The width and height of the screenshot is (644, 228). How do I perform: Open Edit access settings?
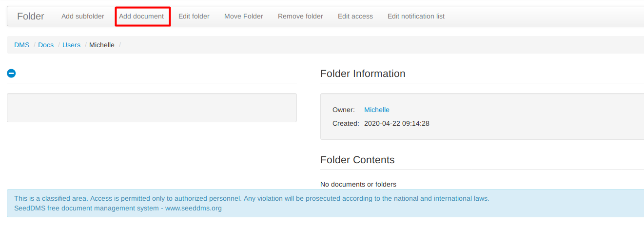(355, 17)
